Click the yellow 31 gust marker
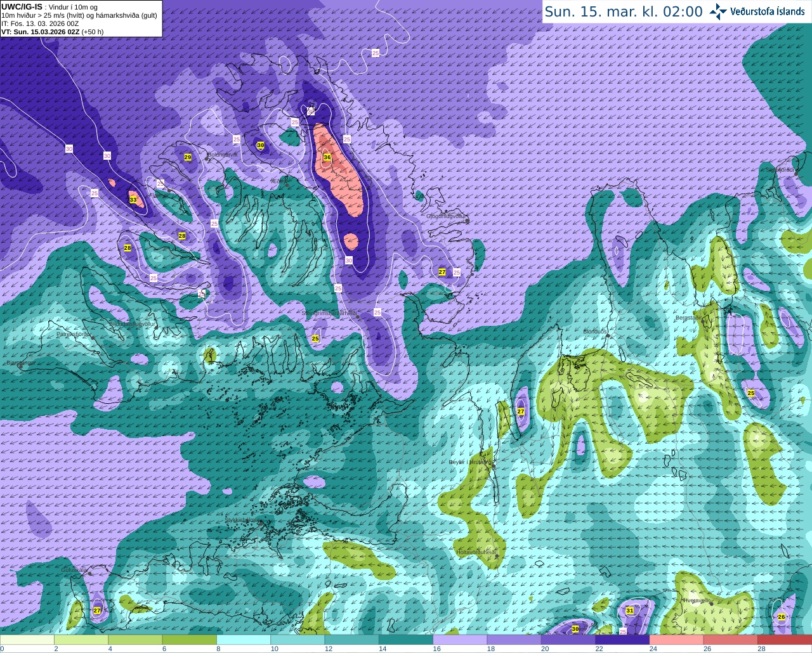Image resolution: width=812 pixels, height=653 pixels. 630,611
